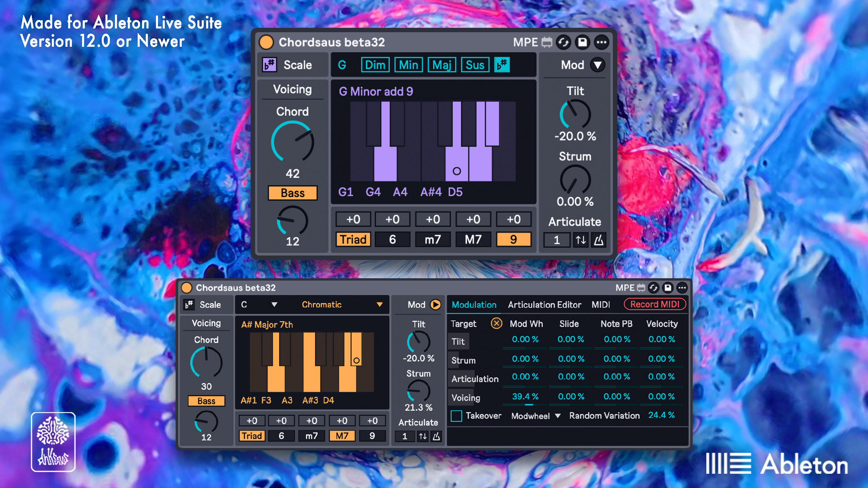Click the circled X clear icon beside Target
This screenshot has width=868, height=488.
[496, 323]
